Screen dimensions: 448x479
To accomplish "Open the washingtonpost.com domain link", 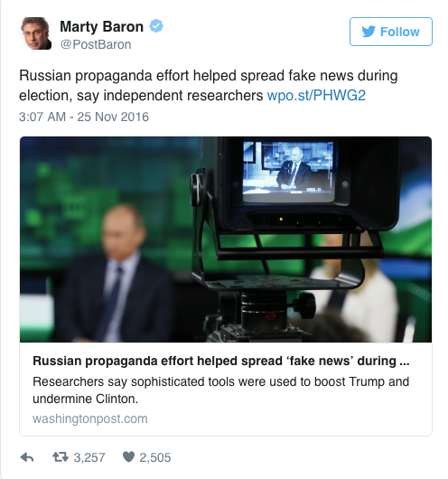I will pos(90,418).
